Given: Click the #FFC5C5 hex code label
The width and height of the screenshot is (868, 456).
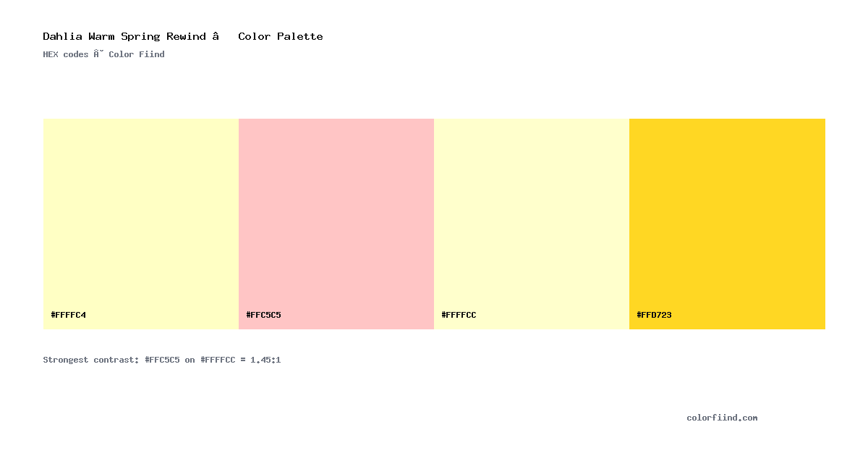Looking at the screenshot, I should point(264,315).
